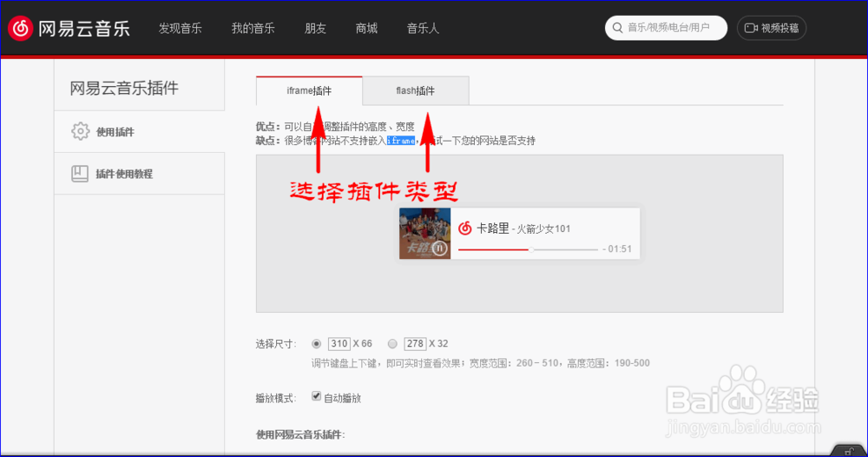Select the 278 X 32 size radio
The image size is (868, 457).
point(392,344)
